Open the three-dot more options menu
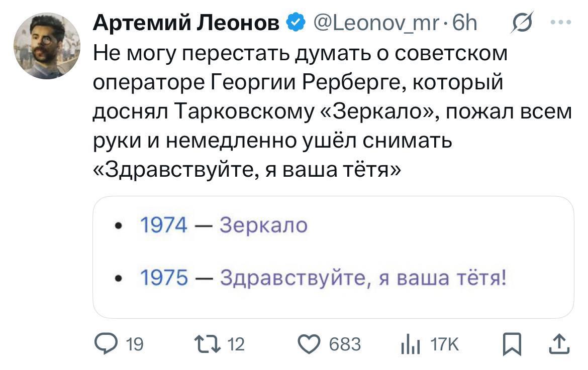This screenshot has width=588, height=370. pyautogui.click(x=561, y=22)
